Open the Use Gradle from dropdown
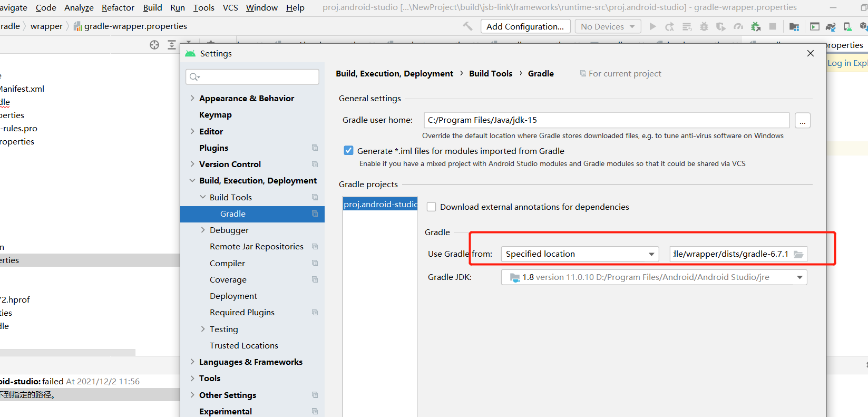868x417 pixels. point(580,254)
